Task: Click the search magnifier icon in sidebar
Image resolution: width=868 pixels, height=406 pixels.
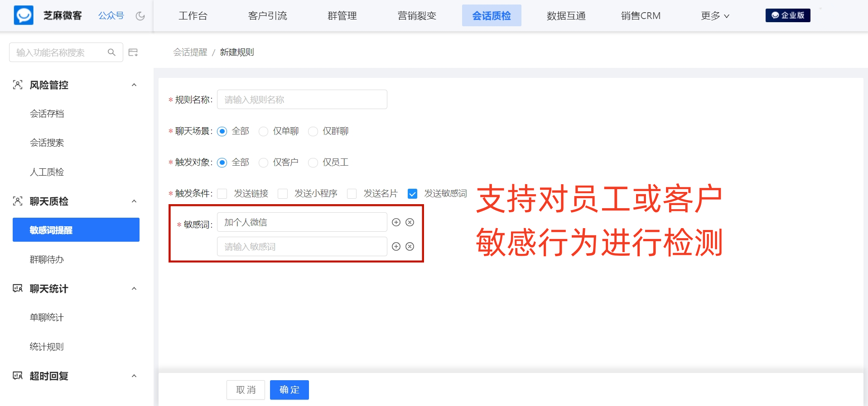Action: point(111,53)
